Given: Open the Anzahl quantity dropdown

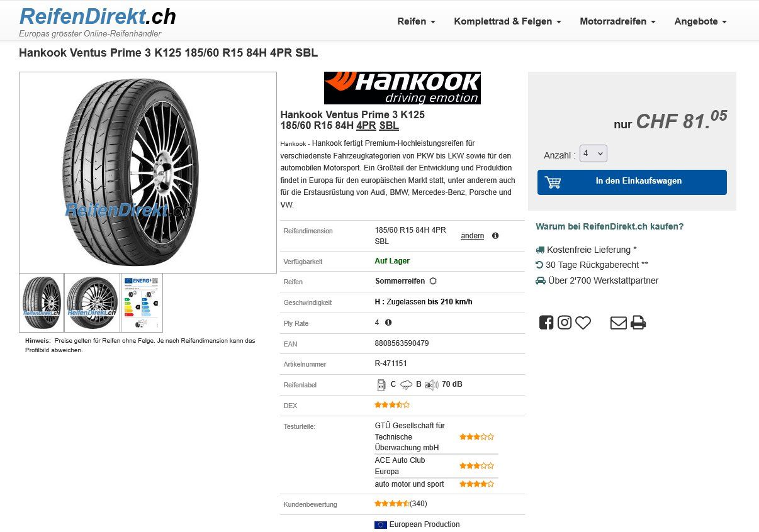Looking at the screenshot, I should point(593,153).
